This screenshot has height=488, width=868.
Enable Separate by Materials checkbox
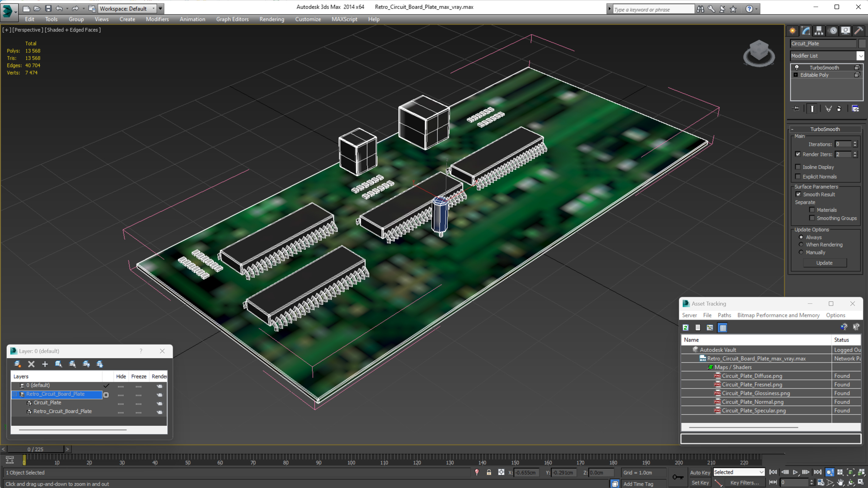(x=812, y=209)
